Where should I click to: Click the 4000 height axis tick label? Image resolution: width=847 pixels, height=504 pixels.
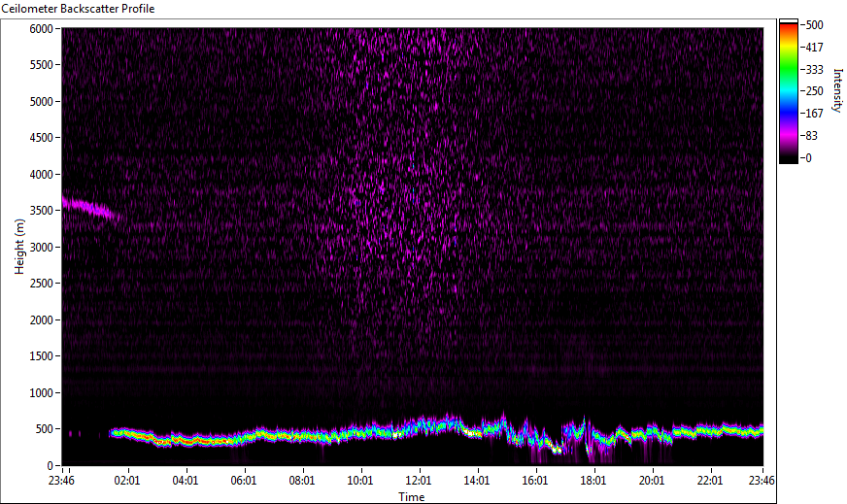click(x=41, y=175)
